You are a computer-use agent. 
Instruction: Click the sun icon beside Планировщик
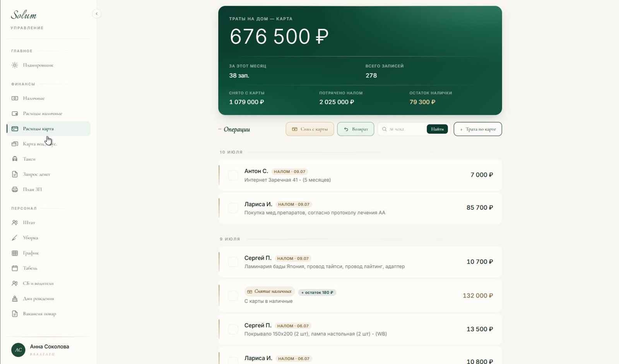(15, 65)
